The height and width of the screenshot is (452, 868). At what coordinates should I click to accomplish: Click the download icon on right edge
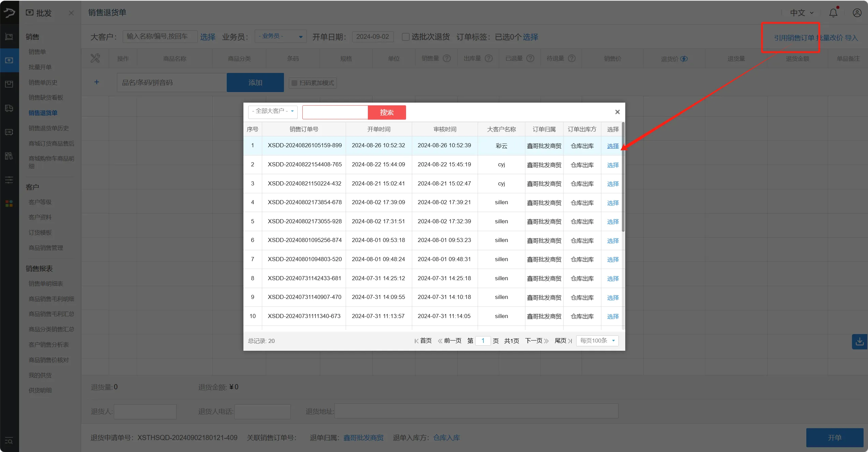pyautogui.click(x=859, y=341)
